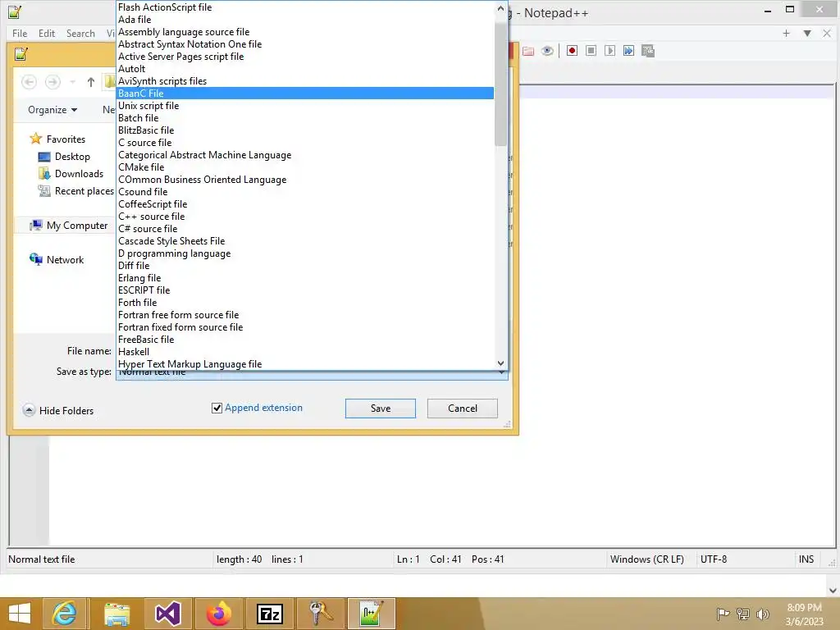
Task: Choose Active Server Pages script file
Action: coord(305,57)
